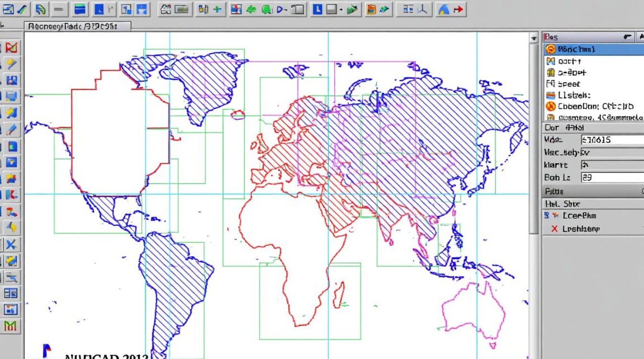This screenshot has height=359, width=644.
Task: Click the gray minus icon in top toolbar
Action: point(58,9)
